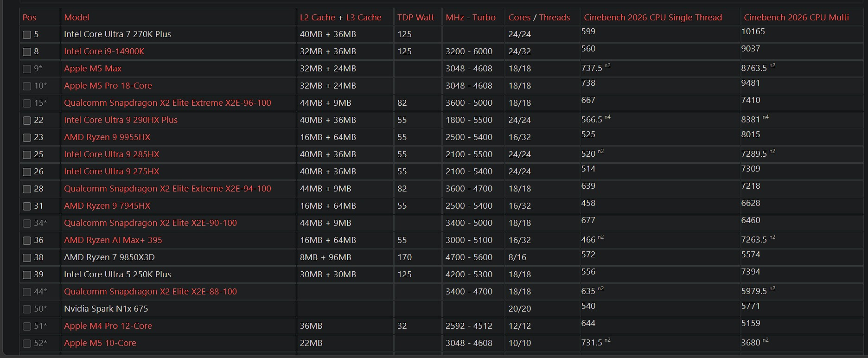Open the Intel Core Ultra 9 275HX link
Screen dimensions: 868x358
coord(111,172)
